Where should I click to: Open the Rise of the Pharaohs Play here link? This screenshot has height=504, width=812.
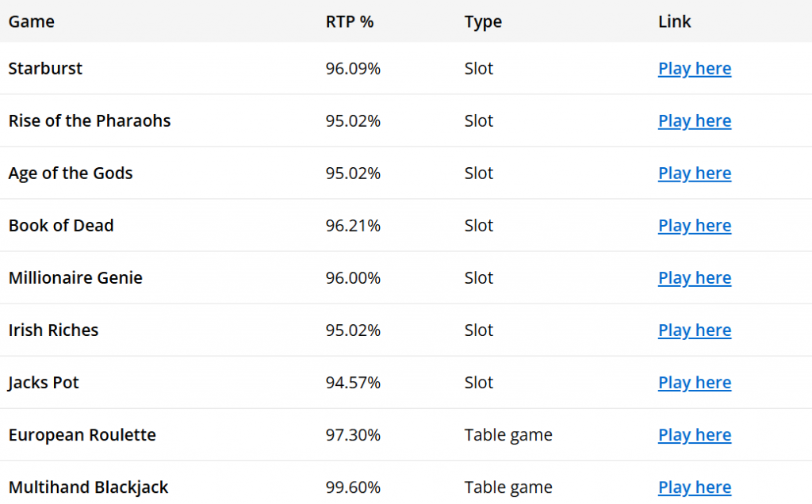point(694,121)
